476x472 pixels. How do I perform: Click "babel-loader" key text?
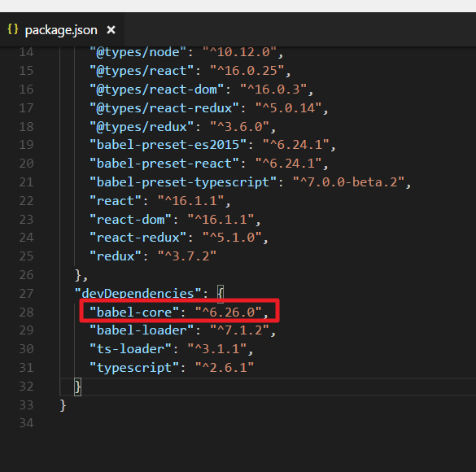pos(142,330)
